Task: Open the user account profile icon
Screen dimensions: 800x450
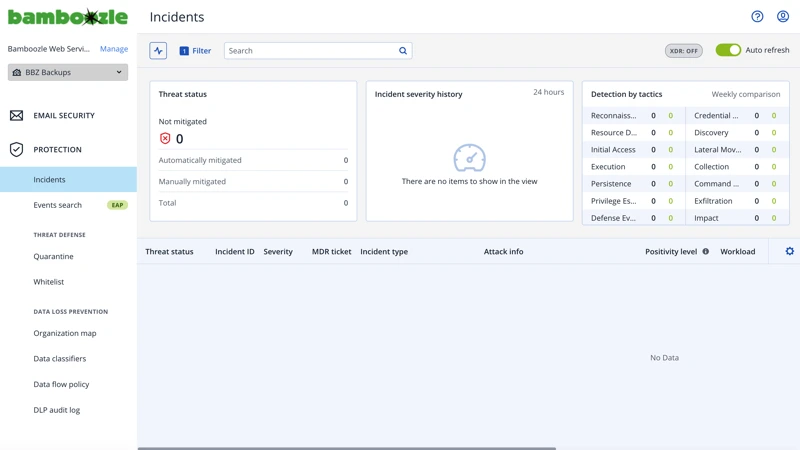Action: [x=783, y=17]
